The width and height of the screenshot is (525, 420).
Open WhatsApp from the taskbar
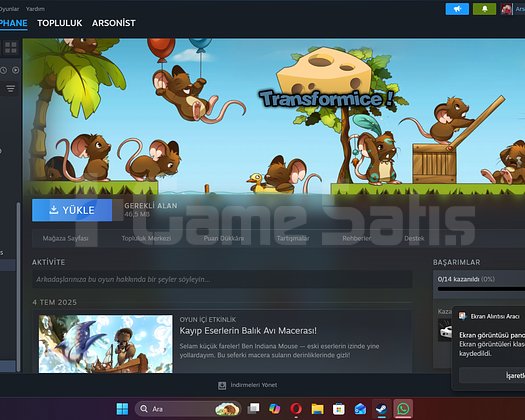(403, 409)
